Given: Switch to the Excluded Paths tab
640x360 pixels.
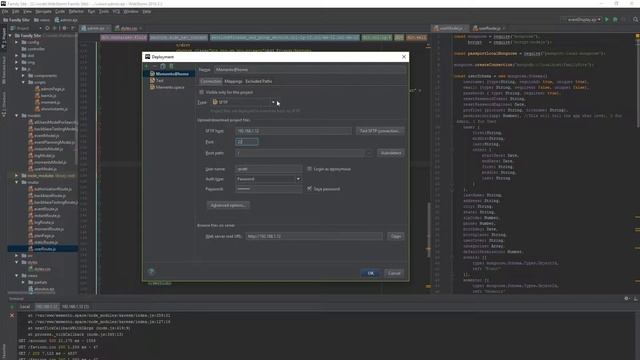Looking at the screenshot, I should tap(258, 81).
